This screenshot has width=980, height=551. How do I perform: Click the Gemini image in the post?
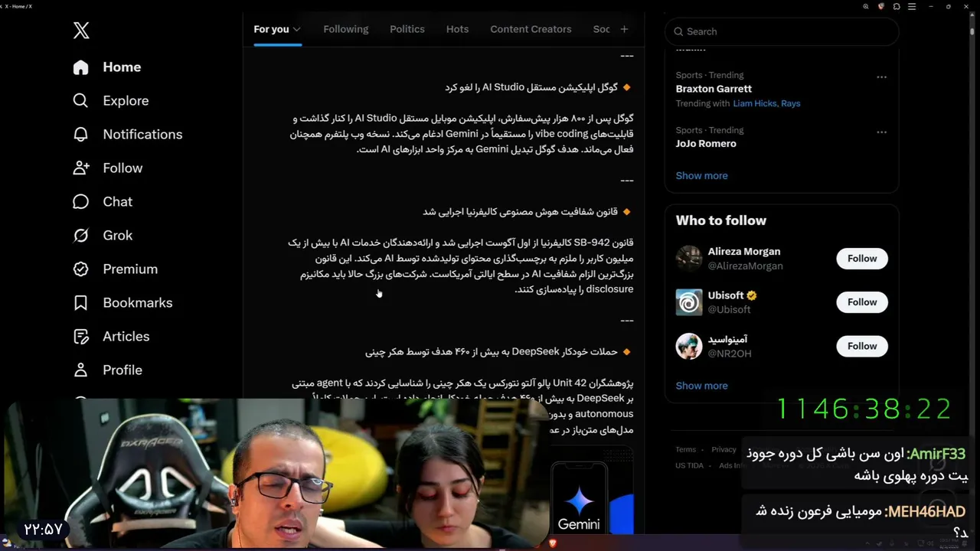click(x=591, y=490)
